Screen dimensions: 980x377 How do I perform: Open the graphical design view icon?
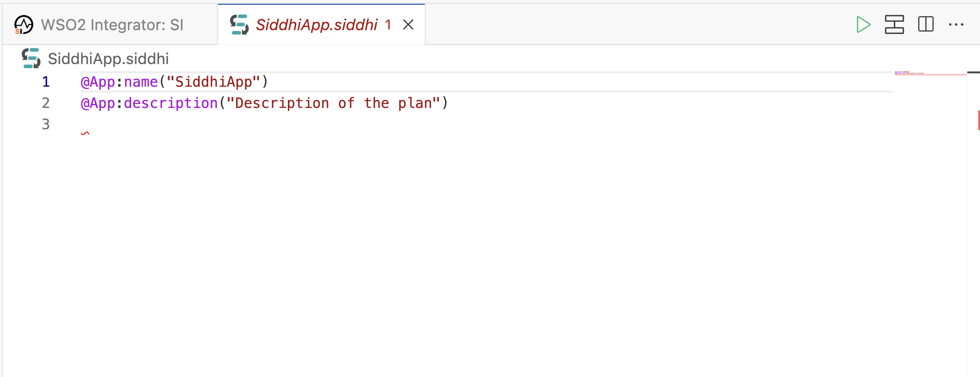[x=894, y=25]
